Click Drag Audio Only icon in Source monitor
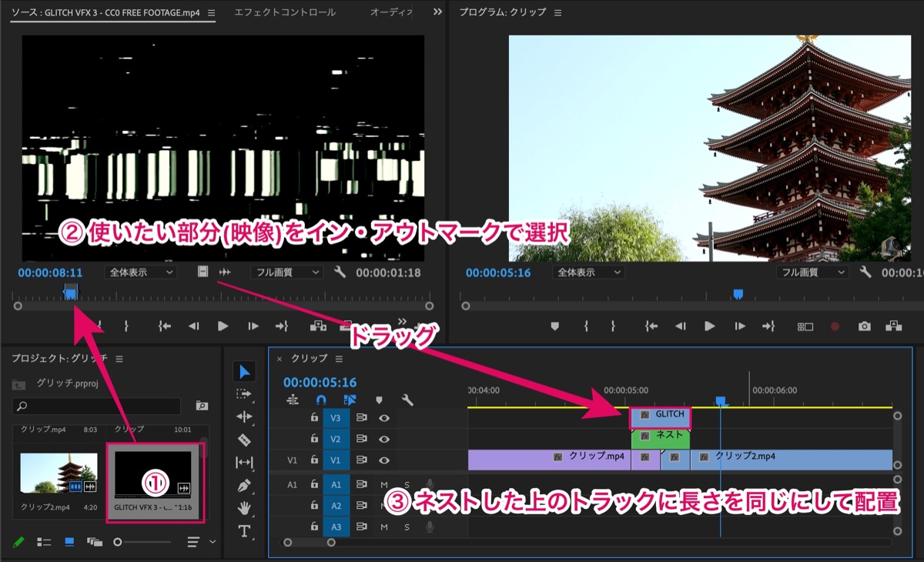 click(x=225, y=272)
